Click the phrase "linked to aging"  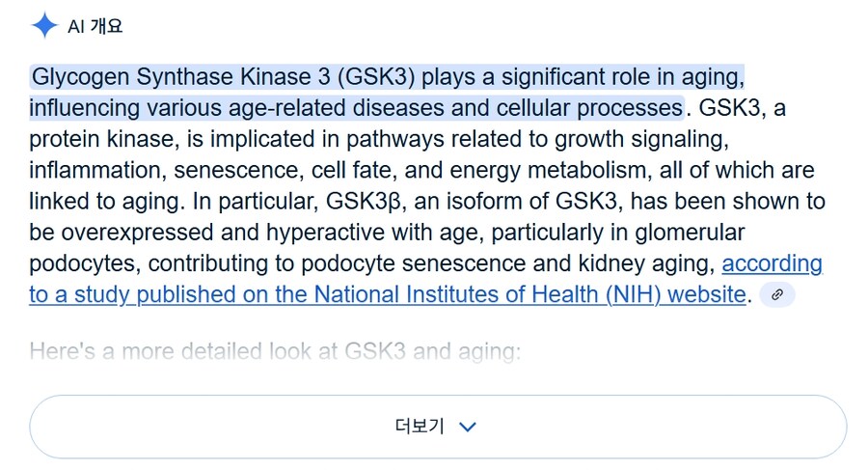point(105,202)
